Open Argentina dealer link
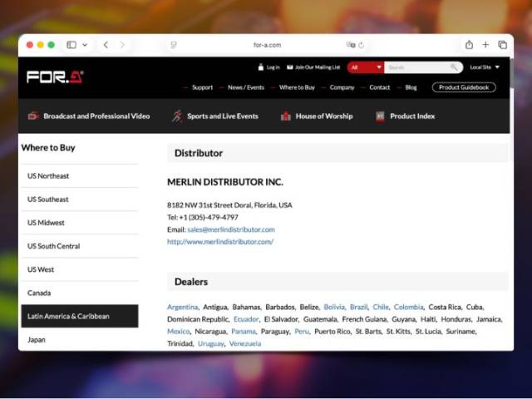The height and width of the screenshot is (399, 532). pos(183,307)
